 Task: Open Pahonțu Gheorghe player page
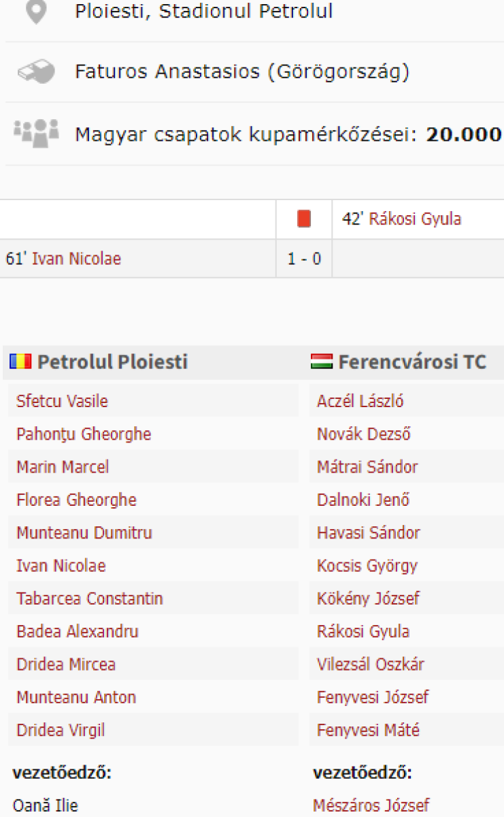tap(84, 434)
